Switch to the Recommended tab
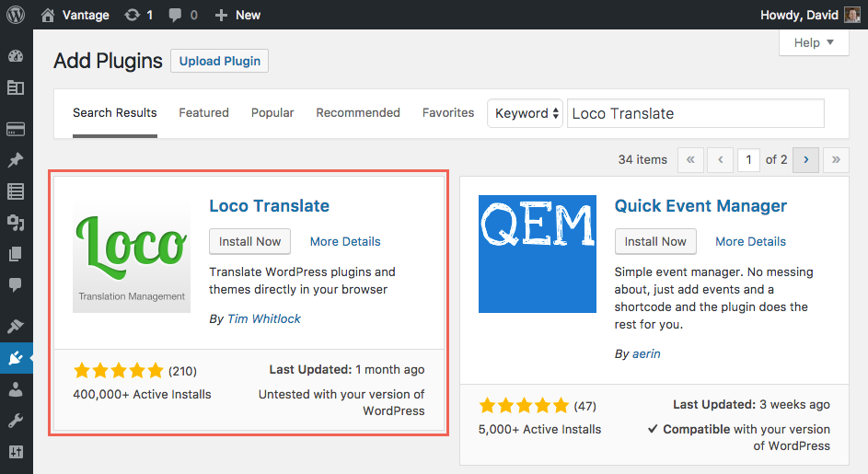 pyautogui.click(x=358, y=113)
